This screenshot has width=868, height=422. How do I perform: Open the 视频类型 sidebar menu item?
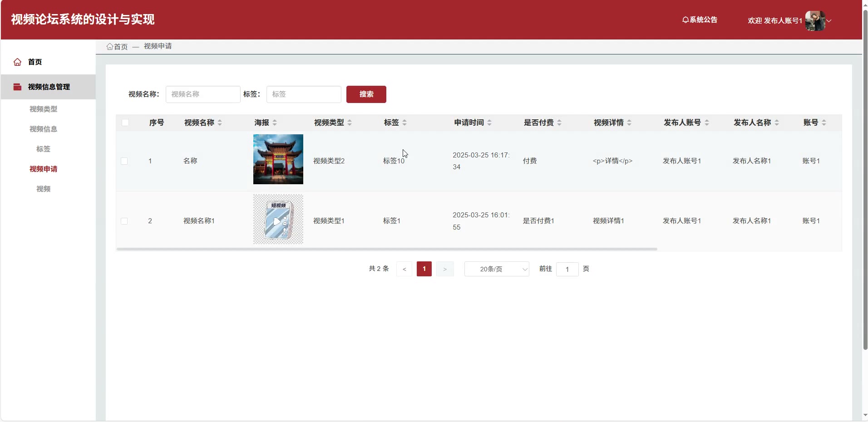[x=43, y=109]
